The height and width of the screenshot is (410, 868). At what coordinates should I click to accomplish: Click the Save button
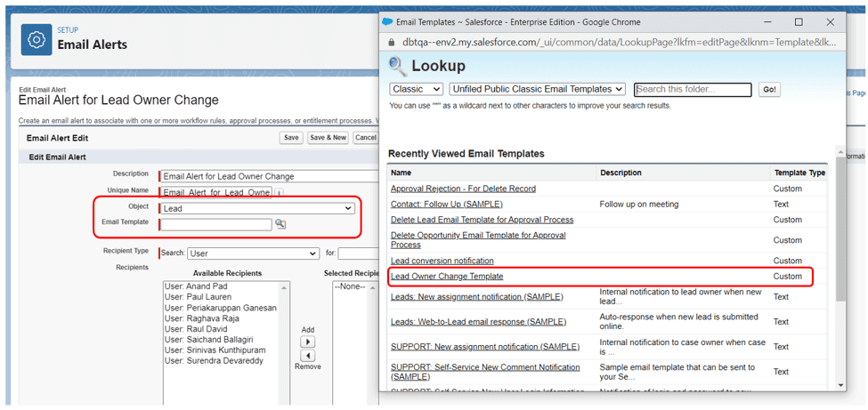[x=291, y=138]
